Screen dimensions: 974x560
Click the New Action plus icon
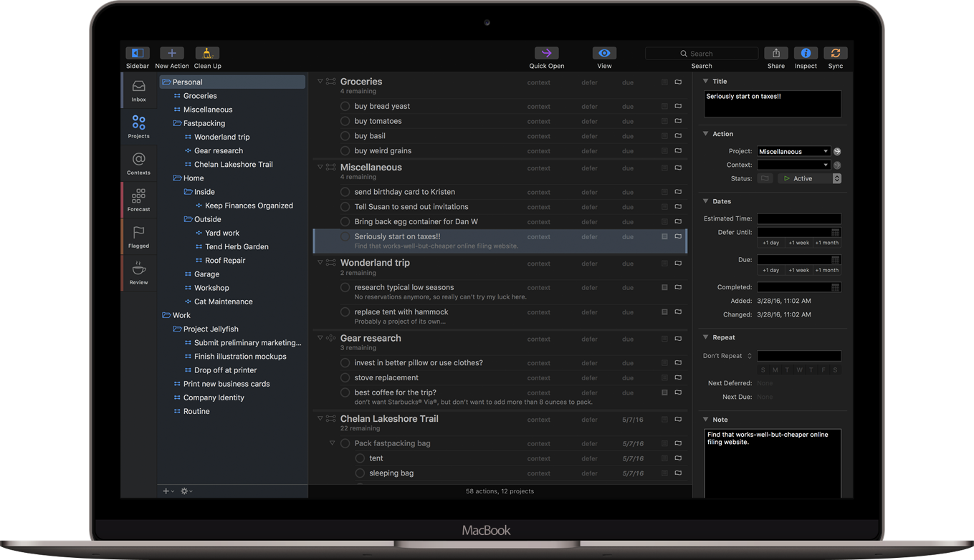click(x=171, y=53)
